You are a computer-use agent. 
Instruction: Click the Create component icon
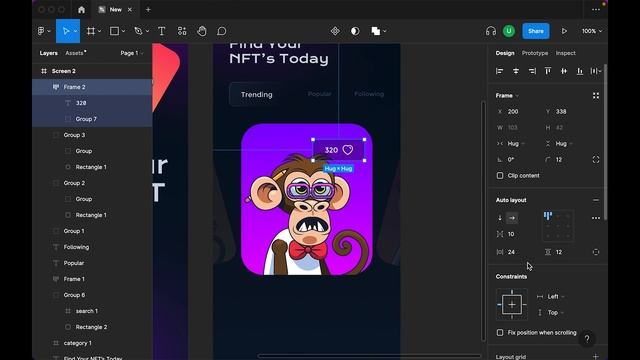335,31
